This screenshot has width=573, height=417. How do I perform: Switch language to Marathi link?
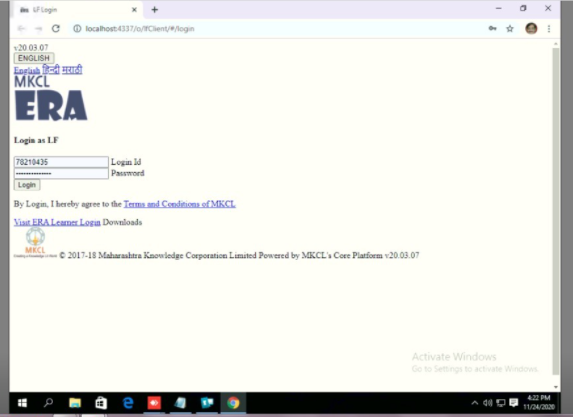pos(72,69)
